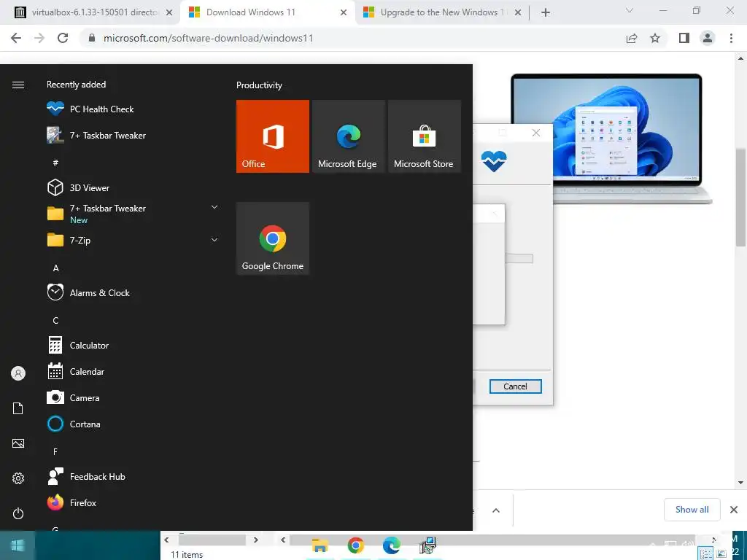Open Microsoft Edge tile

point(348,136)
